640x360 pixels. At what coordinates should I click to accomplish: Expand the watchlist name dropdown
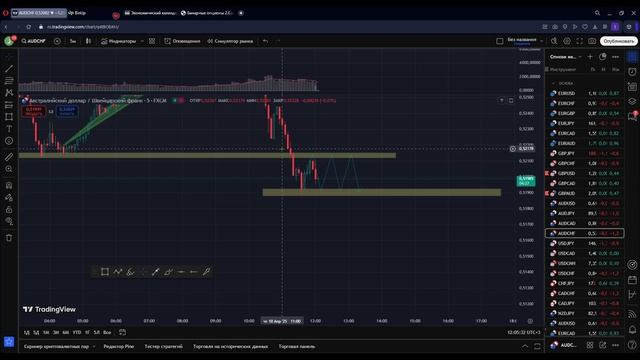[565, 57]
